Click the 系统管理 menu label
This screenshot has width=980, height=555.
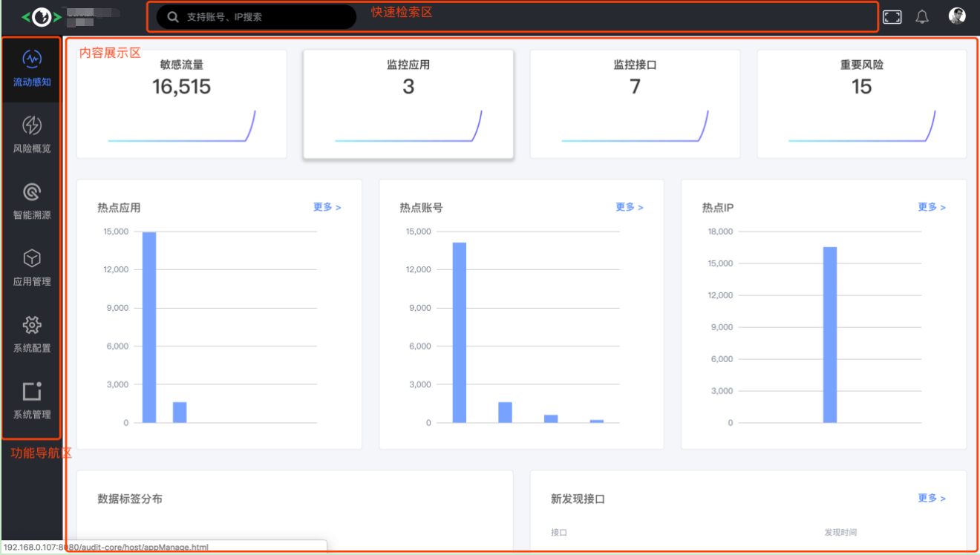32,414
